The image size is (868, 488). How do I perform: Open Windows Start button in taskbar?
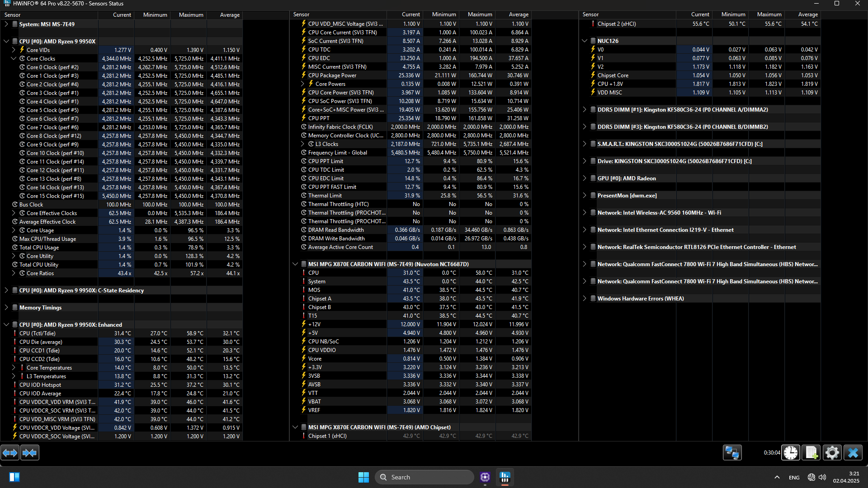coord(363,477)
